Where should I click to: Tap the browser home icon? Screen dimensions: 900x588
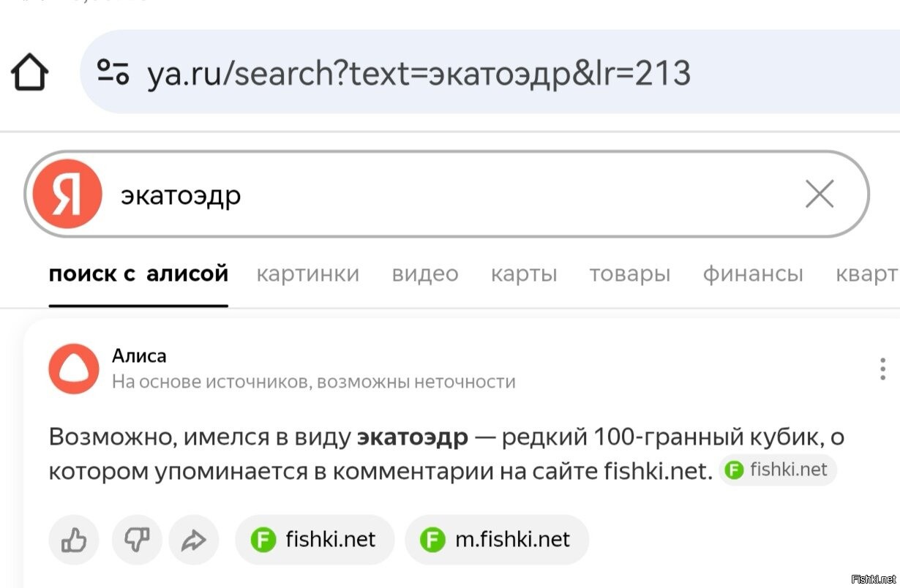(30, 73)
